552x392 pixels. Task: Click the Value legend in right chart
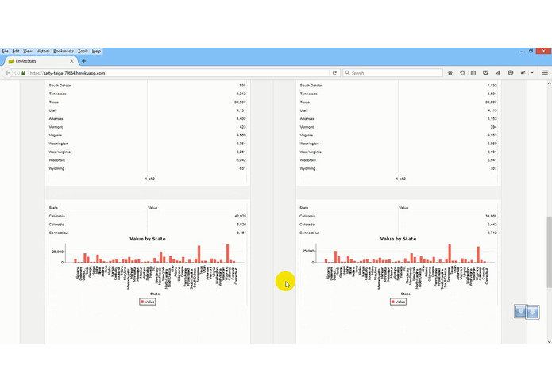(398, 302)
